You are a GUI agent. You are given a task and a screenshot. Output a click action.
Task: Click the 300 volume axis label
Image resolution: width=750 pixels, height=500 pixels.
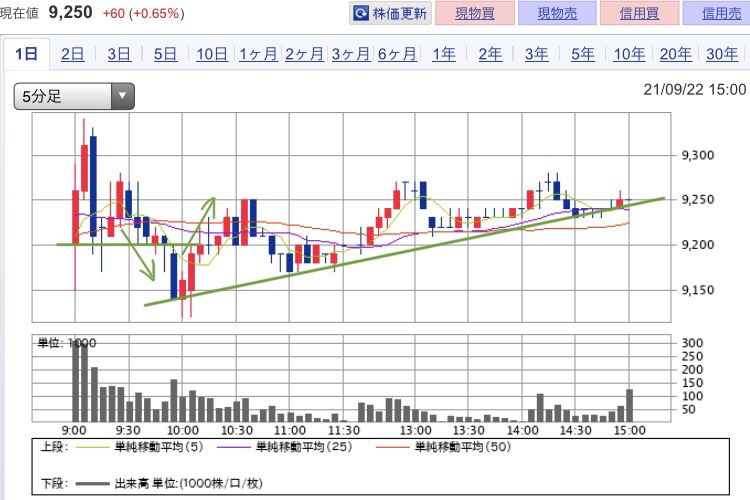(692, 343)
